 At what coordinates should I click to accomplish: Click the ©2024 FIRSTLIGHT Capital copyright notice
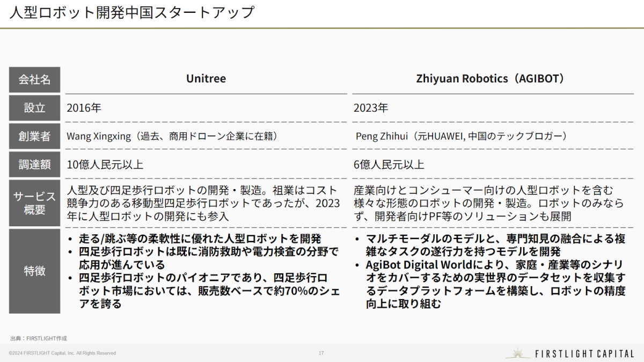click(x=62, y=353)
